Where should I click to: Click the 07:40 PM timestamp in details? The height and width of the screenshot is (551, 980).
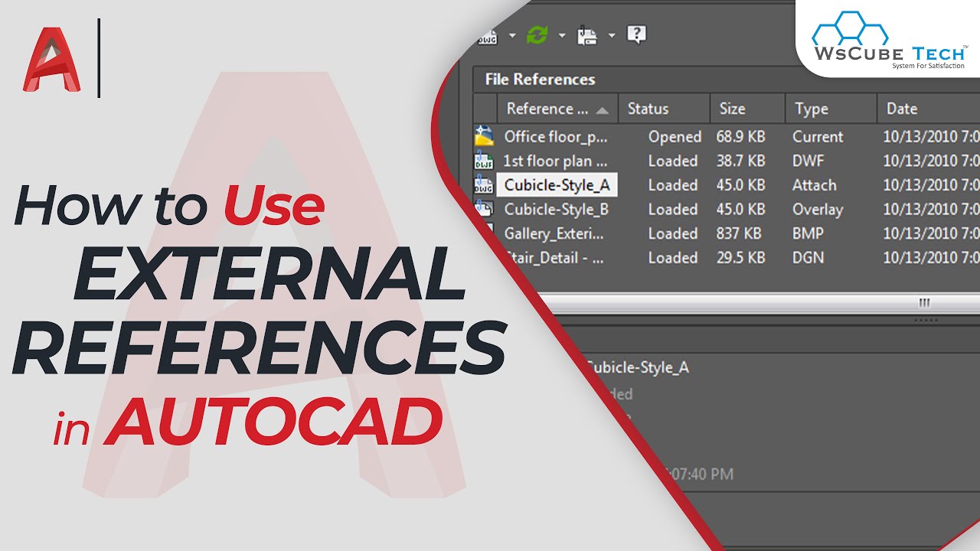(698, 474)
